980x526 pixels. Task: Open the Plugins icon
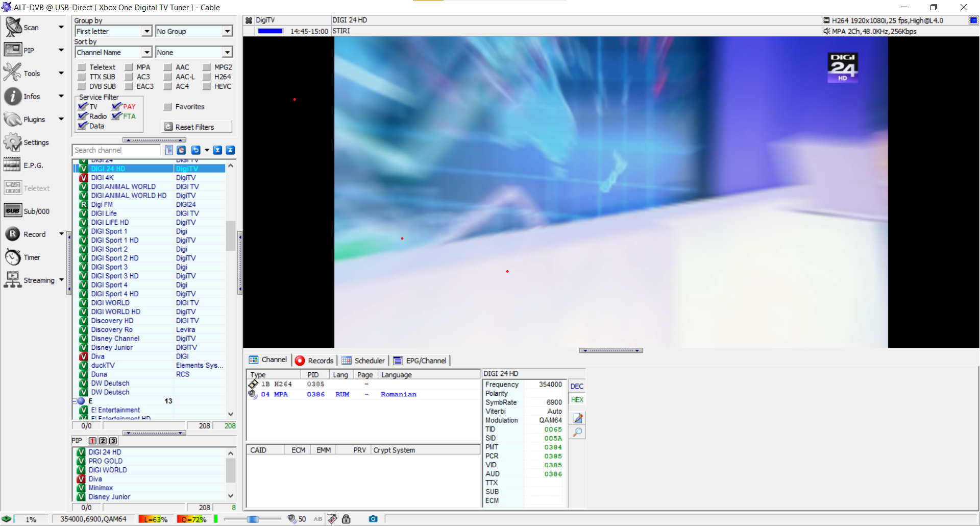(x=13, y=119)
